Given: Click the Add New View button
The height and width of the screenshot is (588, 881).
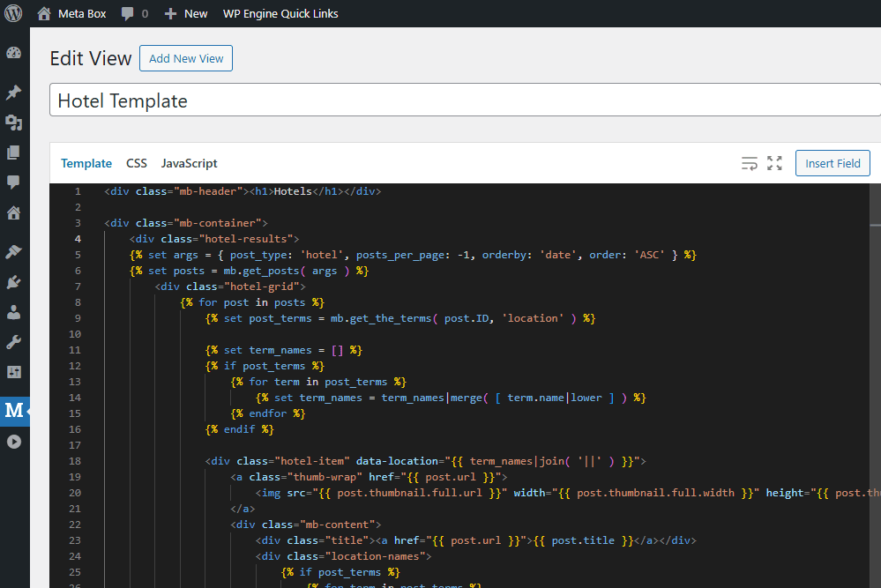Looking at the screenshot, I should (x=185, y=58).
